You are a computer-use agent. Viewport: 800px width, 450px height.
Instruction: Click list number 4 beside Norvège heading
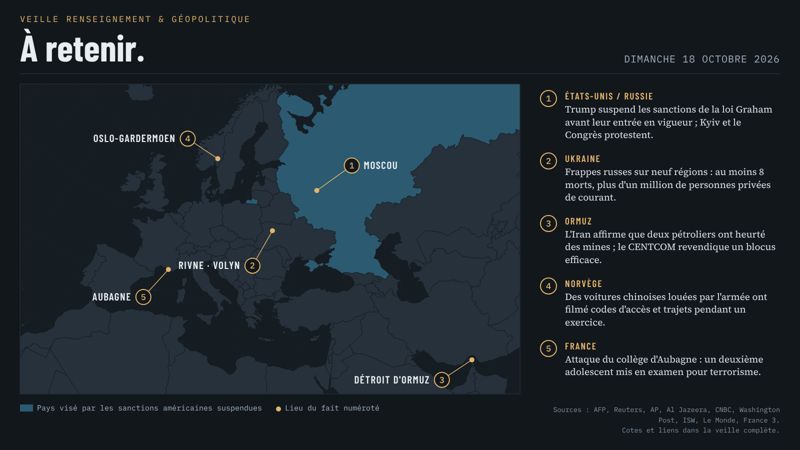pyautogui.click(x=548, y=286)
